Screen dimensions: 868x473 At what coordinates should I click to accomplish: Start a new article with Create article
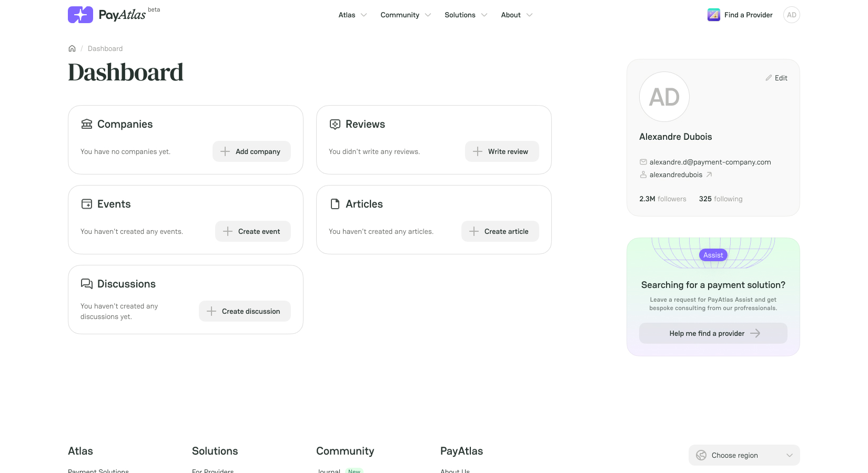(500, 231)
